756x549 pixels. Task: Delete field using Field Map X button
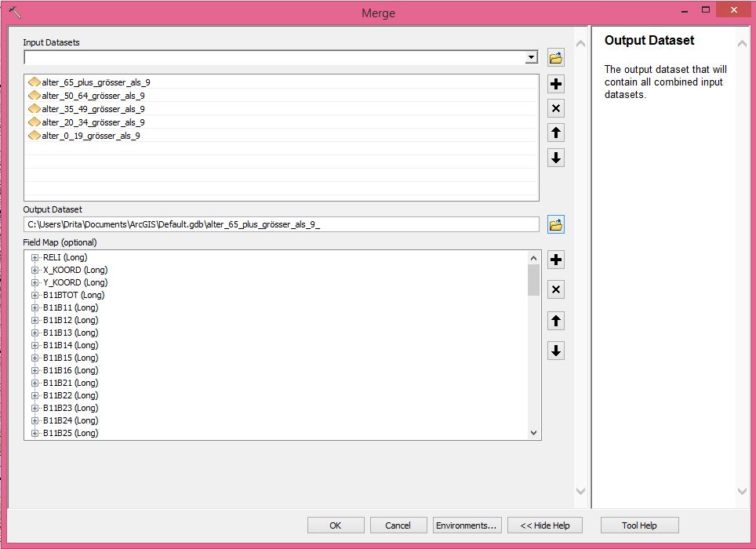(x=556, y=290)
